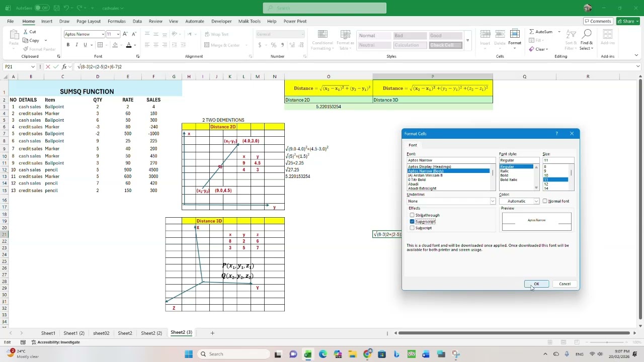Click the Sort & Filter icon
644x362 pixels.
[571, 34]
